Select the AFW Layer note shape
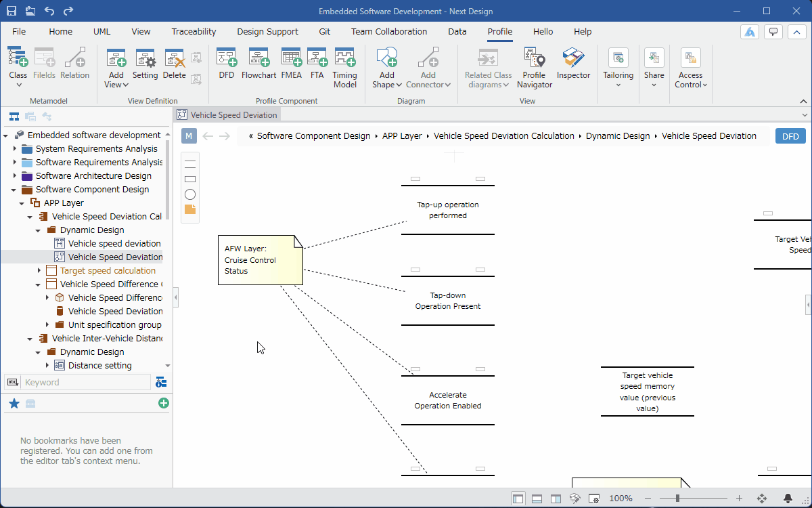 pyautogui.click(x=261, y=260)
